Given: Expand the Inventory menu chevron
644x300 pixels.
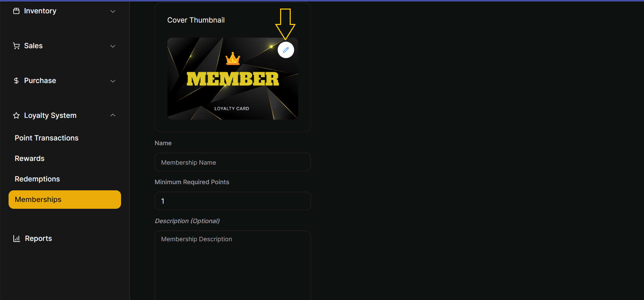Looking at the screenshot, I should [113, 11].
